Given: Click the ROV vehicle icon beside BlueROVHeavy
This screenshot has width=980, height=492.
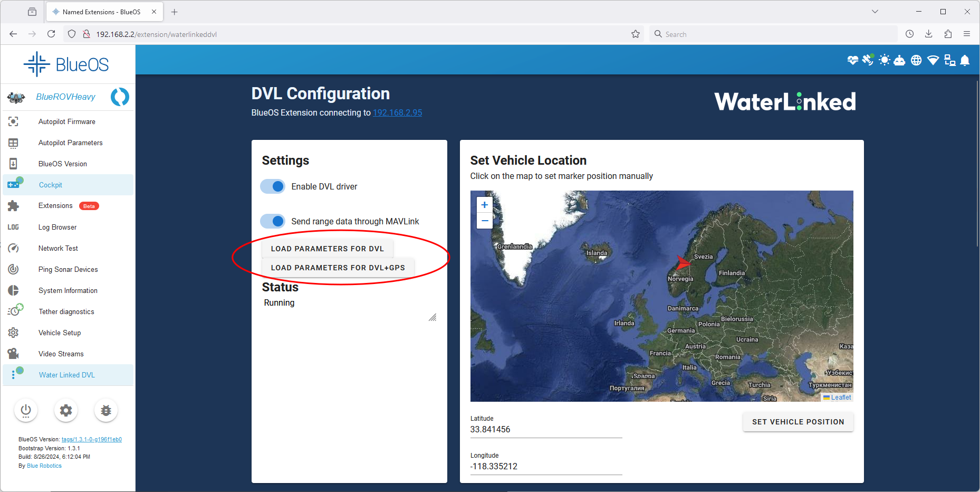Looking at the screenshot, I should [x=16, y=97].
